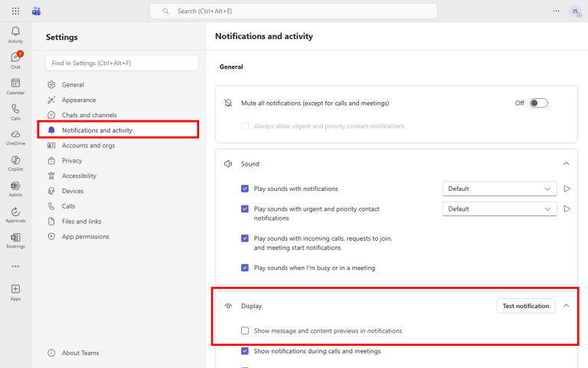Open the Activity feed in sidebar

15,34
